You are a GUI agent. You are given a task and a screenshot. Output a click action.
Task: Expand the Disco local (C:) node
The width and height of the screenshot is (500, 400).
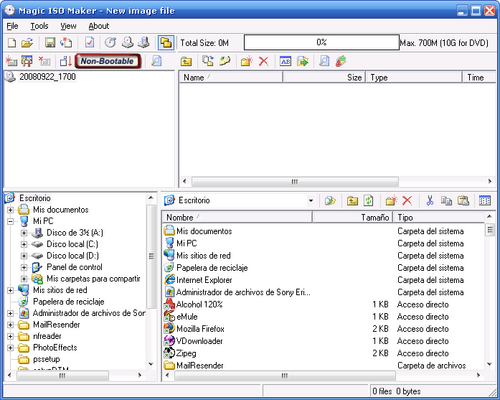tap(24, 244)
